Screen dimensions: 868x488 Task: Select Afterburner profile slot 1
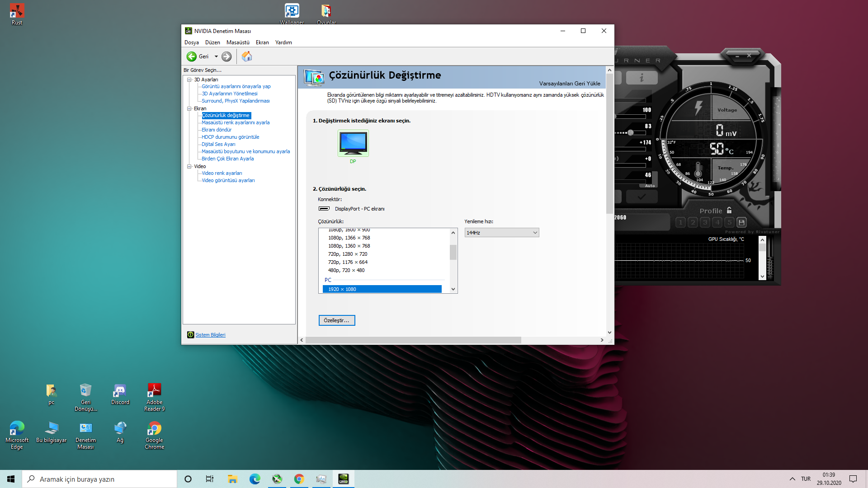pyautogui.click(x=680, y=222)
